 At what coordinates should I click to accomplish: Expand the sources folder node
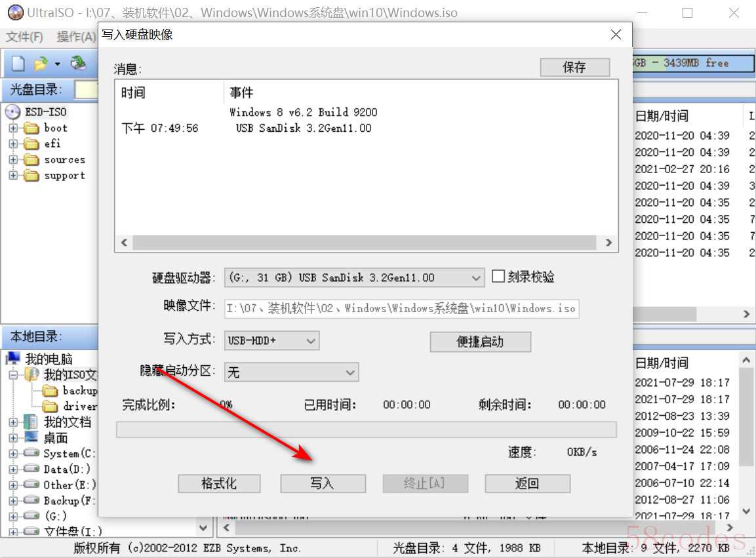13,159
